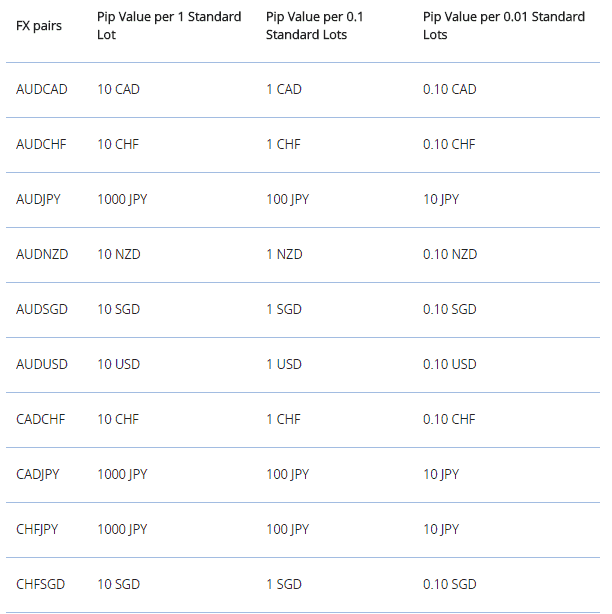The image size is (612, 614).
Task: Click 0.10 SGD value in CHFSGD row
Action: 450,584
